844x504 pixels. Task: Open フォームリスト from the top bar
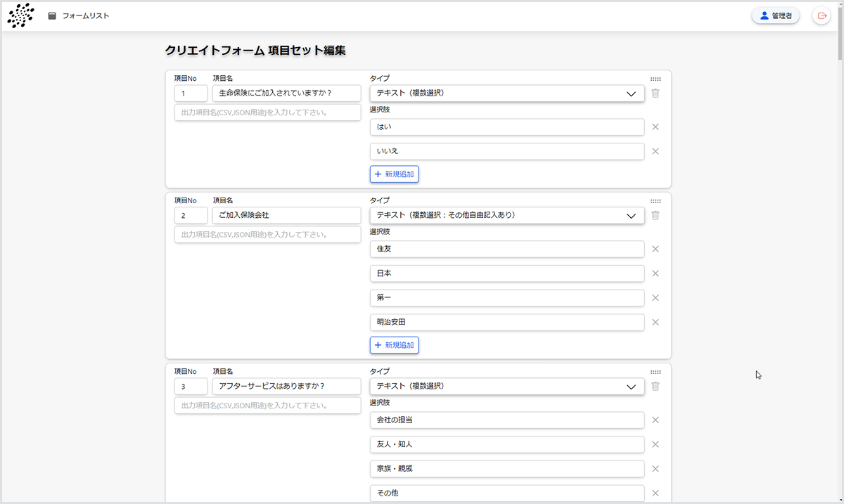(79, 15)
